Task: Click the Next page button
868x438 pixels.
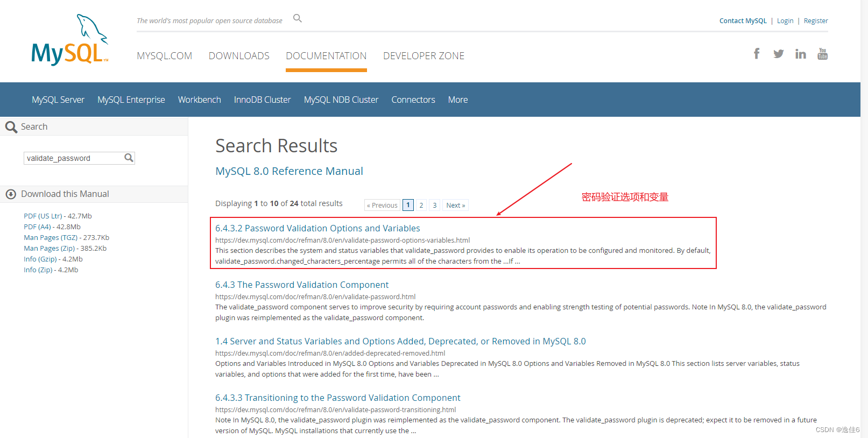Action: pos(455,205)
